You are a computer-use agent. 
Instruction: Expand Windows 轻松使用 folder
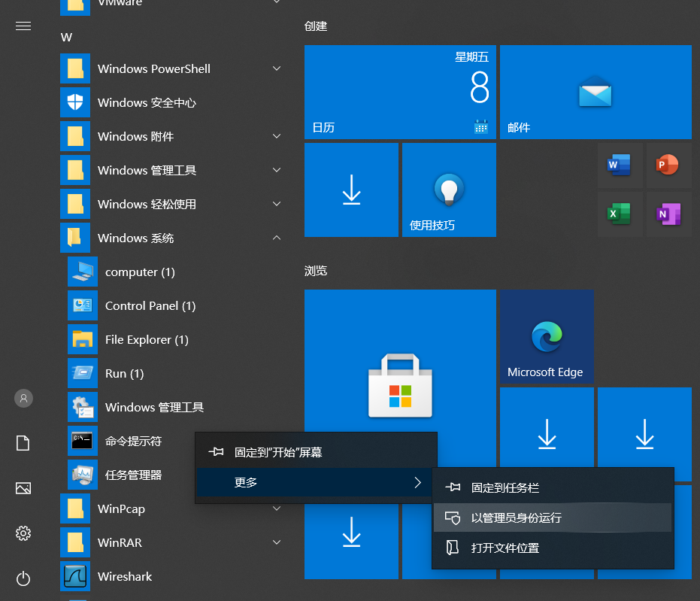277,204
